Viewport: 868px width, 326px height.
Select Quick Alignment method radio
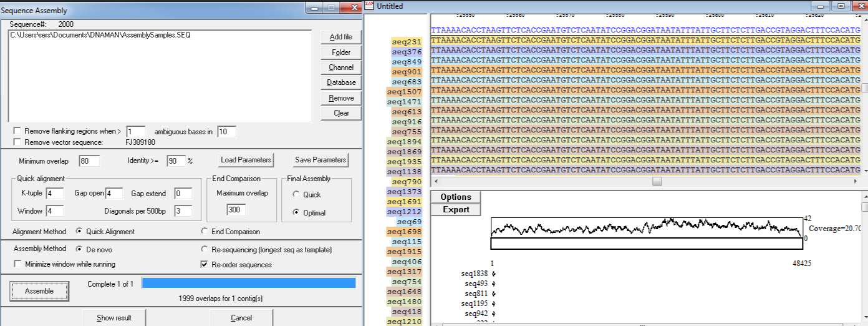79,231
